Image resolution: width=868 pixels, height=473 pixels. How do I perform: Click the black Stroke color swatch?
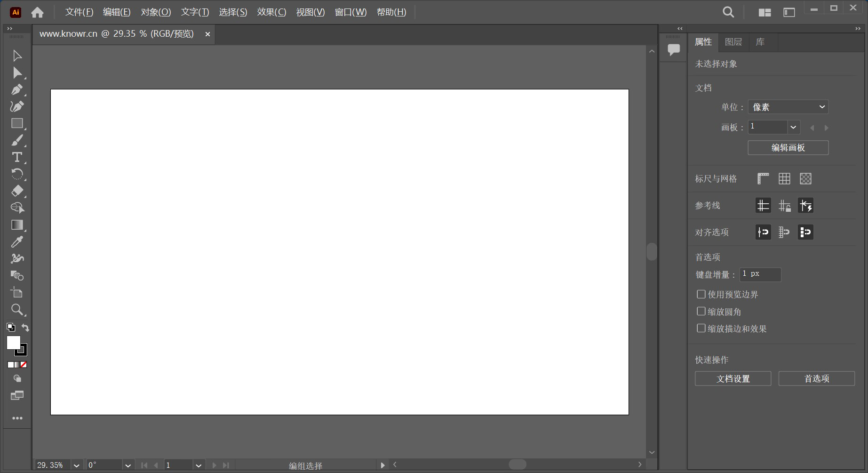pyautogui.click(x=24, y=352)
